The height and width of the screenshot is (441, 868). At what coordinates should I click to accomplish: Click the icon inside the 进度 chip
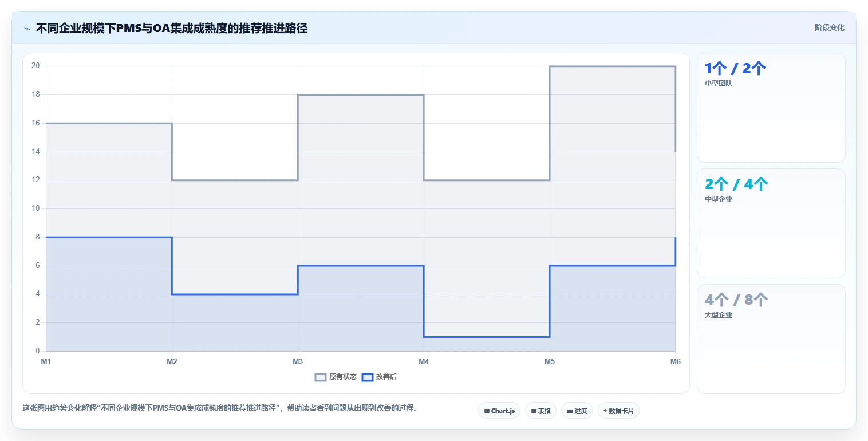click(x=570, y=411)
